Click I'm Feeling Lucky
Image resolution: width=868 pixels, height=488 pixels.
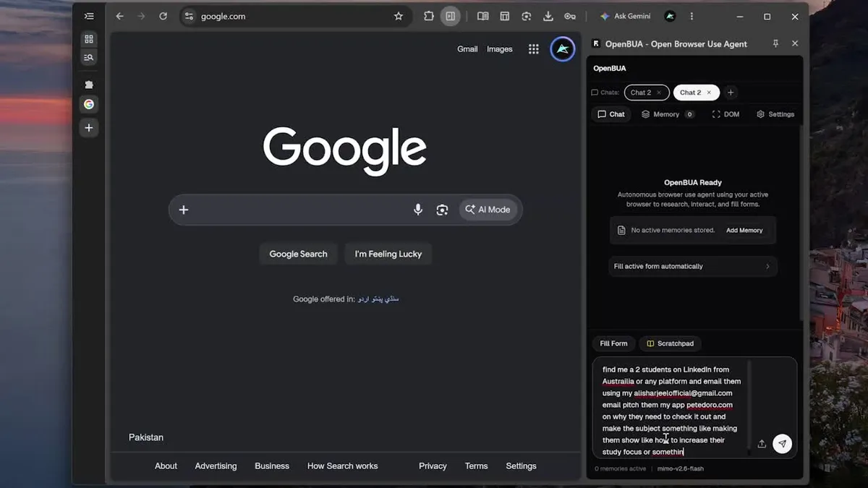(388, 254)
